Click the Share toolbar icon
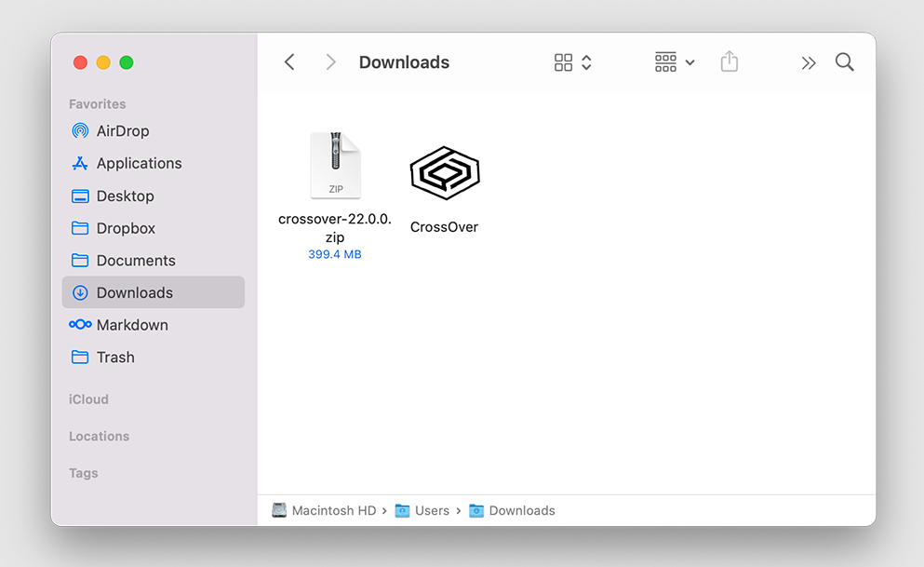This screenshot has height=567, width=924. pyautogui.click(x=730, y=61)
